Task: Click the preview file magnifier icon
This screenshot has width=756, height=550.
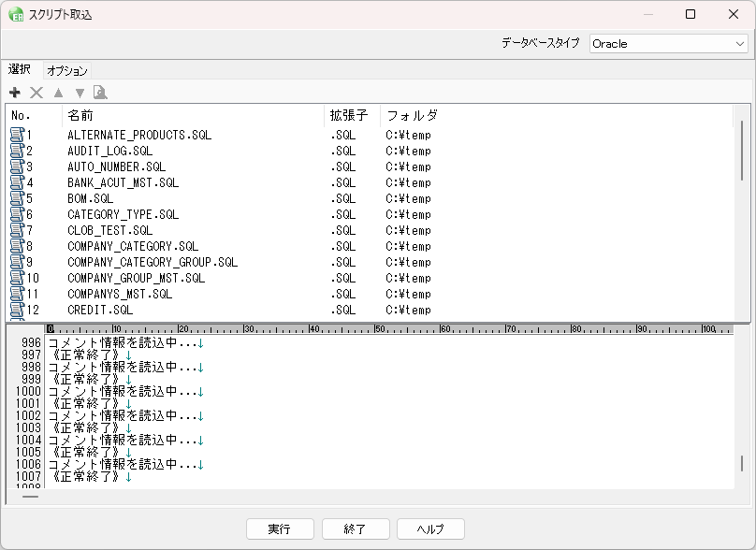Action: (x=100, y=92)
